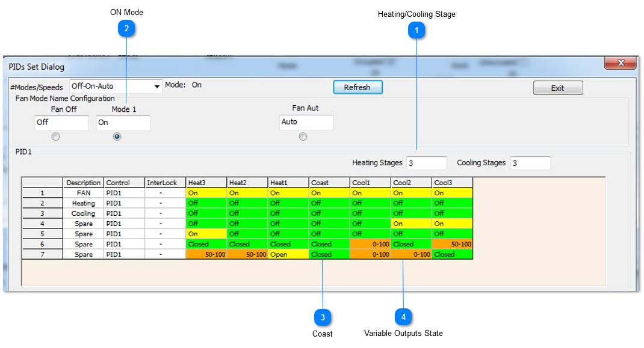Select the Fan Aut radio button
This screenshot has width=644, height=348.
coord(303,136)
